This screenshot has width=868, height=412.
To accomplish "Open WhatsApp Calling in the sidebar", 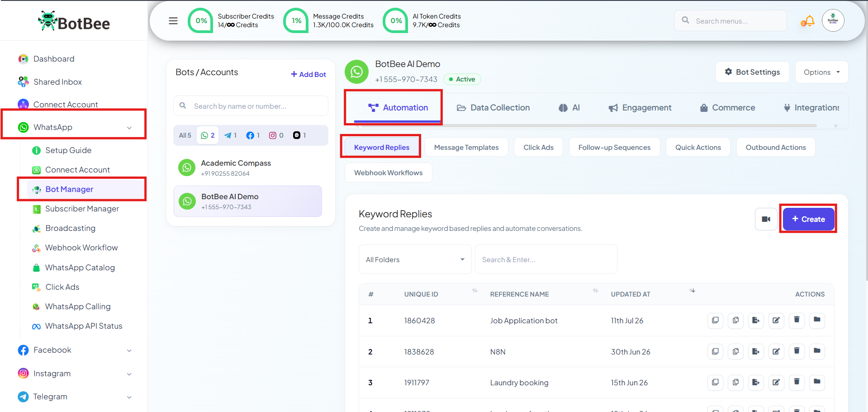I will click(77, 307).
